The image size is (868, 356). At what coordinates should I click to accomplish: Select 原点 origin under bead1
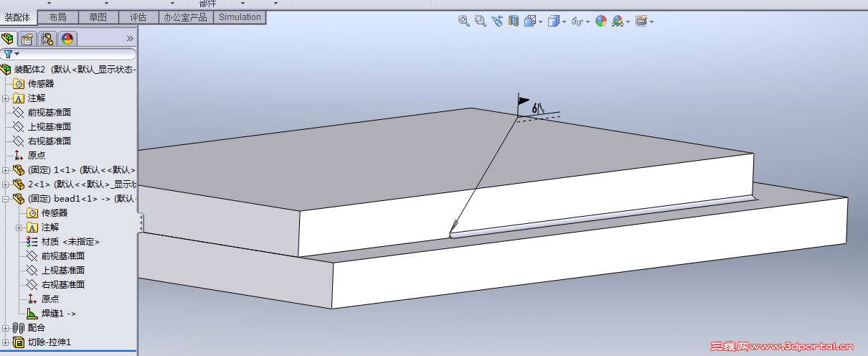43,299
